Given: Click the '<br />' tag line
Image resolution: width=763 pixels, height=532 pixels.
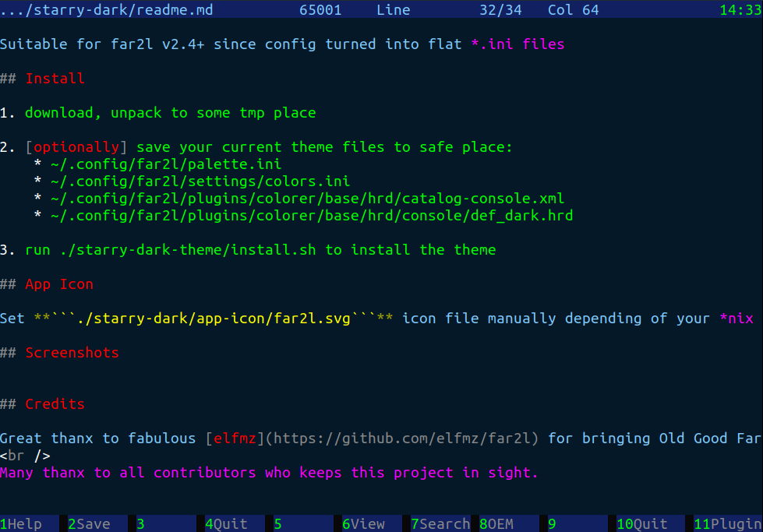Looking at the screenshot, I should [25, 456].
